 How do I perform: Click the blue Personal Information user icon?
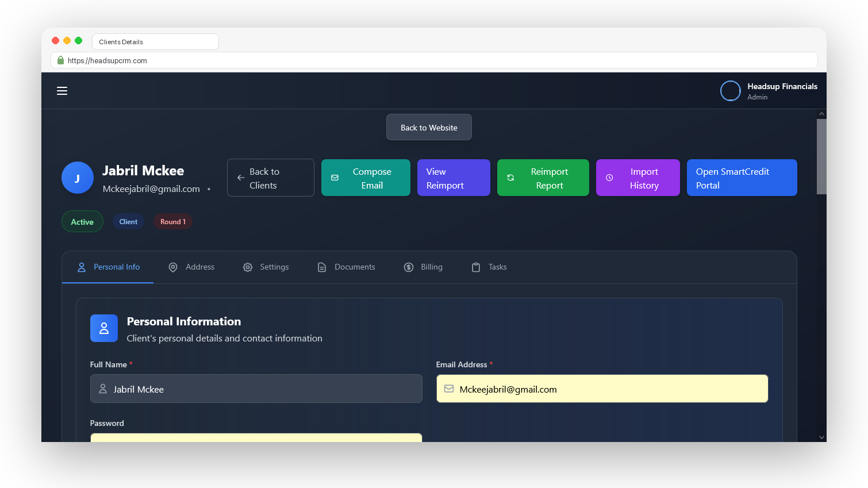coord(104,328)
